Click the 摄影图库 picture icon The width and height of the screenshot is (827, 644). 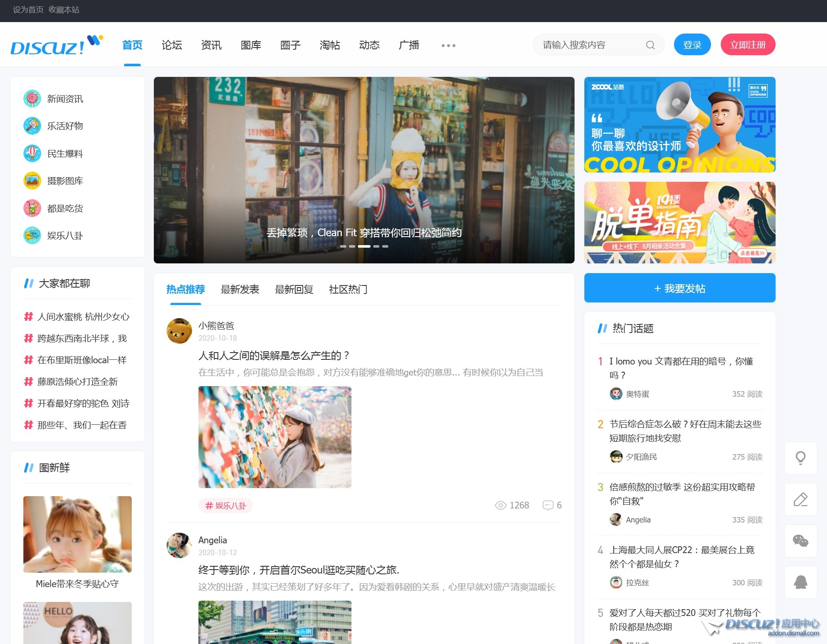[32, 181]
